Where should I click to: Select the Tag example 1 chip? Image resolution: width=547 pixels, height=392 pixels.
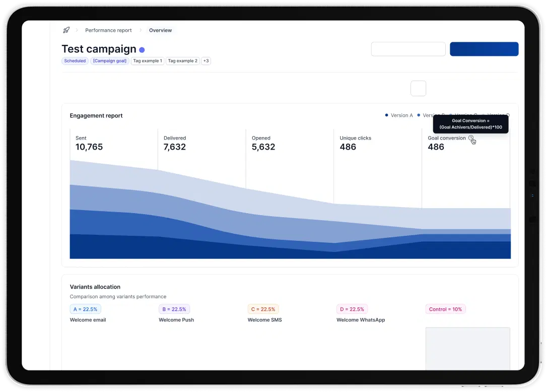point(148,61)
